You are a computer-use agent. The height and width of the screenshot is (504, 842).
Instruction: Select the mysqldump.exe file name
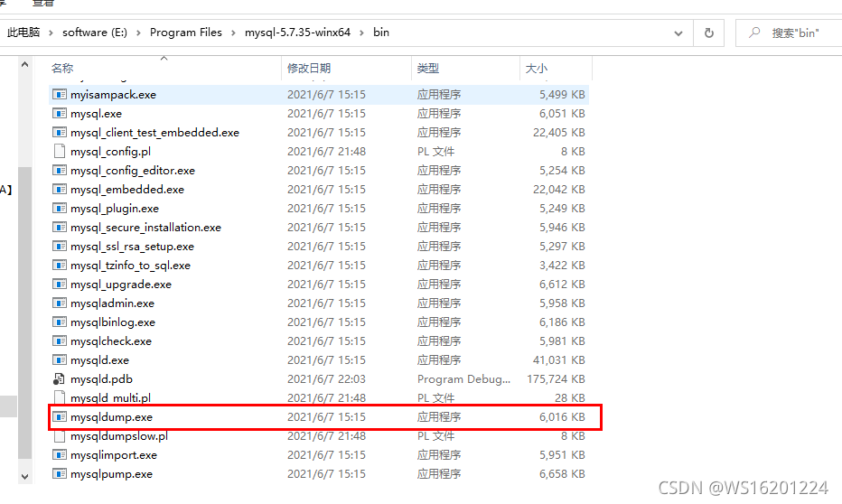point(111,417)
